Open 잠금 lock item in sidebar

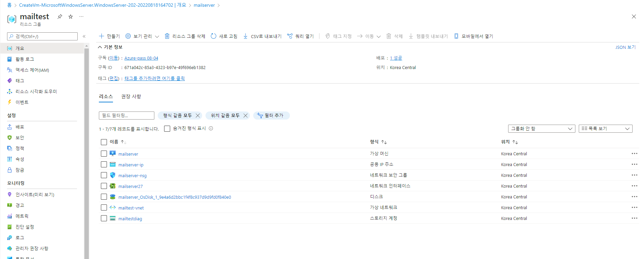[x=42, y=170]
